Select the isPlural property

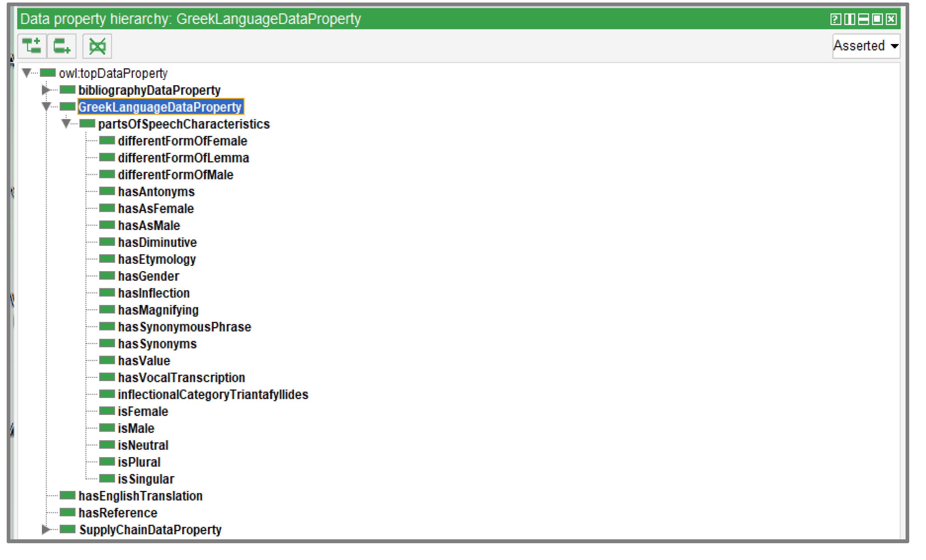click(139, 462)
